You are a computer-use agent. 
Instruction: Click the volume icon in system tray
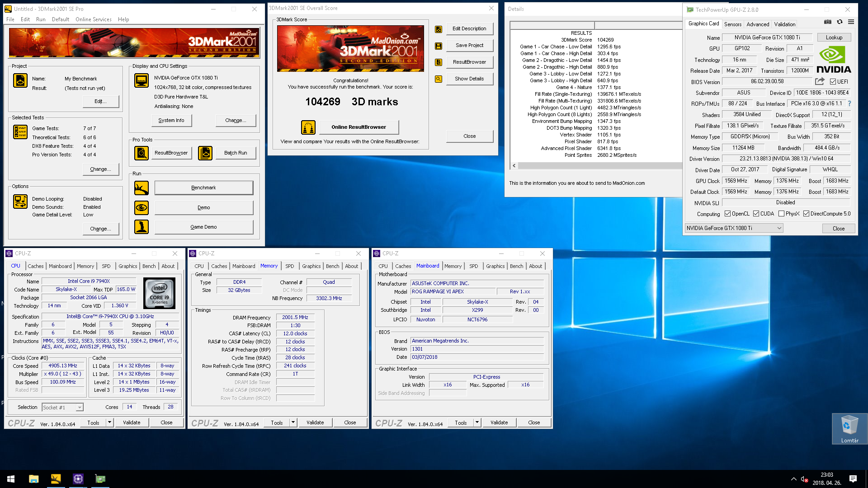click(x=804, y=479)
